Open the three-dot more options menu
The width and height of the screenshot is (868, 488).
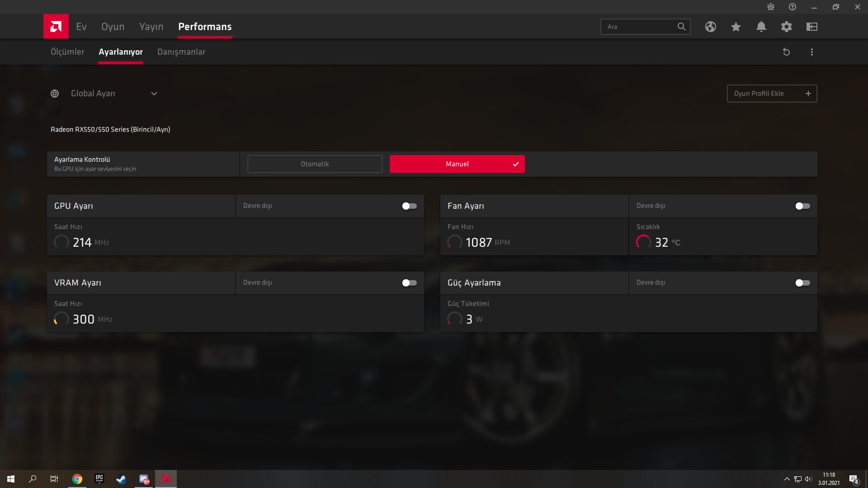coord(811,52)
